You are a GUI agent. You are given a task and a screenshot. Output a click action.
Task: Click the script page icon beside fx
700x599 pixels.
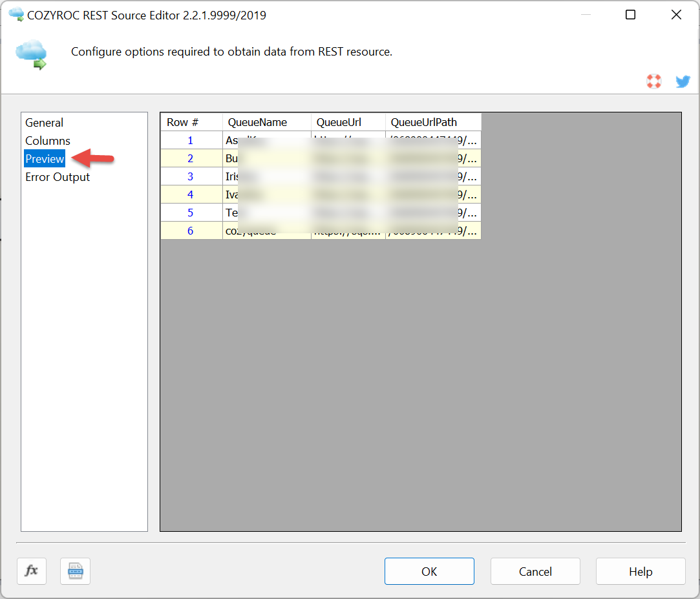76,571
